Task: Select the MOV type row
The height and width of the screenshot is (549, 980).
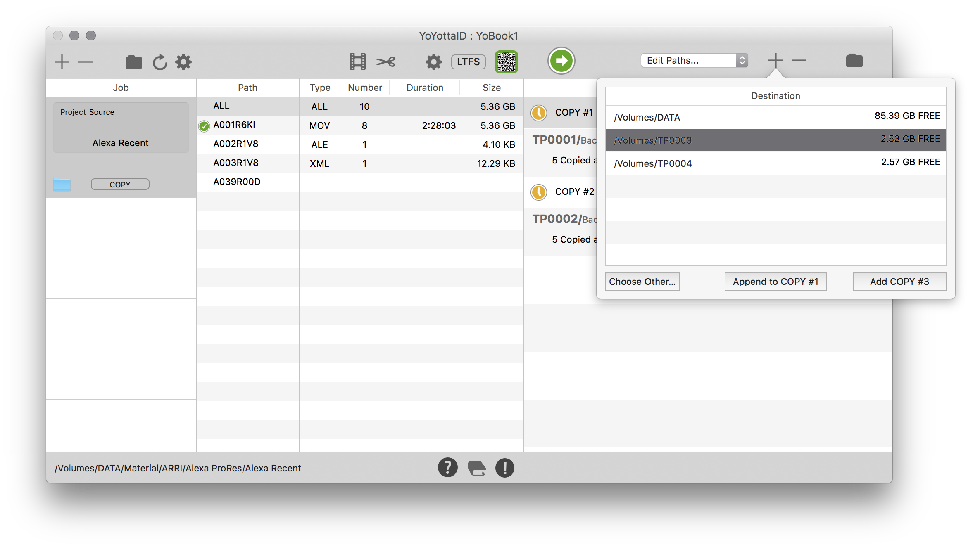Action: point(412,125)
